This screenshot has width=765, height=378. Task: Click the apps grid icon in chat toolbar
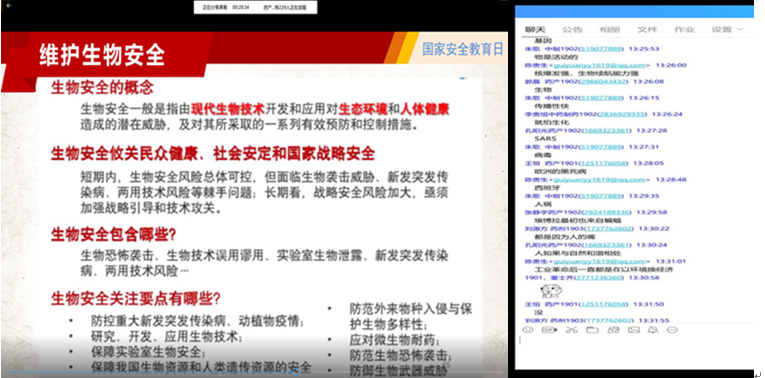point(613,330)
